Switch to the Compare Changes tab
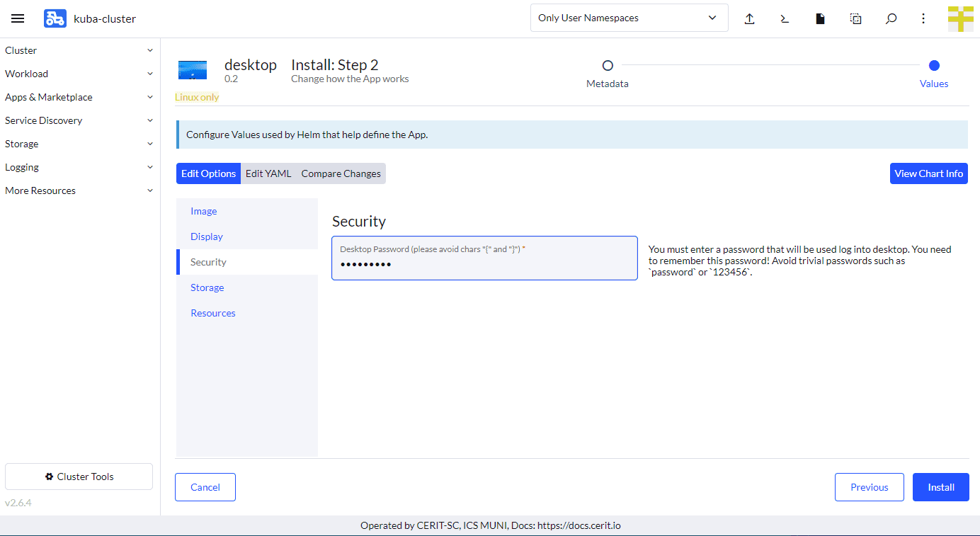This screenshot has width=980, height=536. [x=341, y=173]
